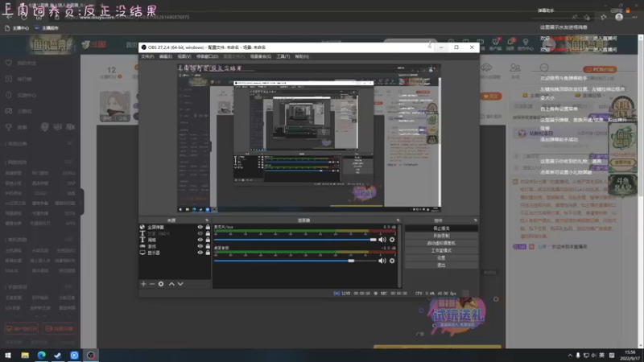Open the 视图(V) menu in OBS
This screenshot has width=644, height=362.
[184, 56]
